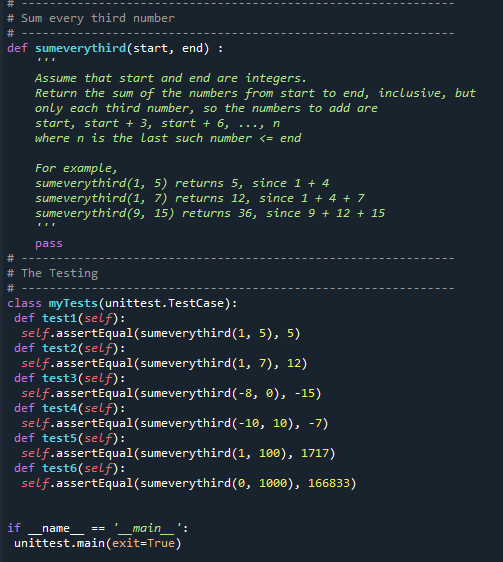Image resolution: width=503 pixels, height=562 pixels.
Task: Click the 'For example,' docstring line
Action: (x=76, y=168)
